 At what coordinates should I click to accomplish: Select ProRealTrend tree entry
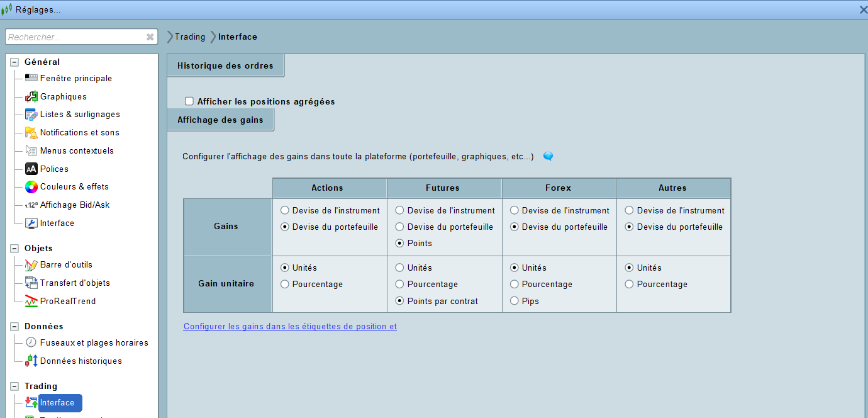(x=68, y=301)
